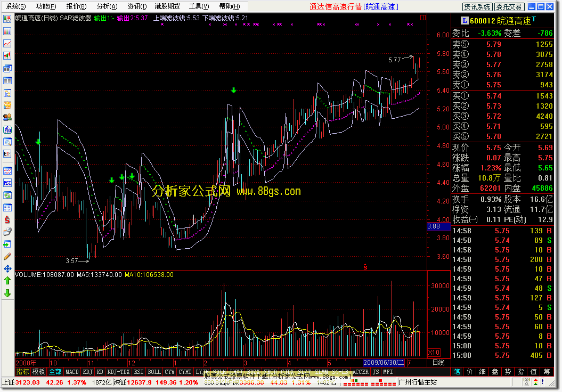
Task: Select the 笔 tab in quote panel
Action: (457, 372)
